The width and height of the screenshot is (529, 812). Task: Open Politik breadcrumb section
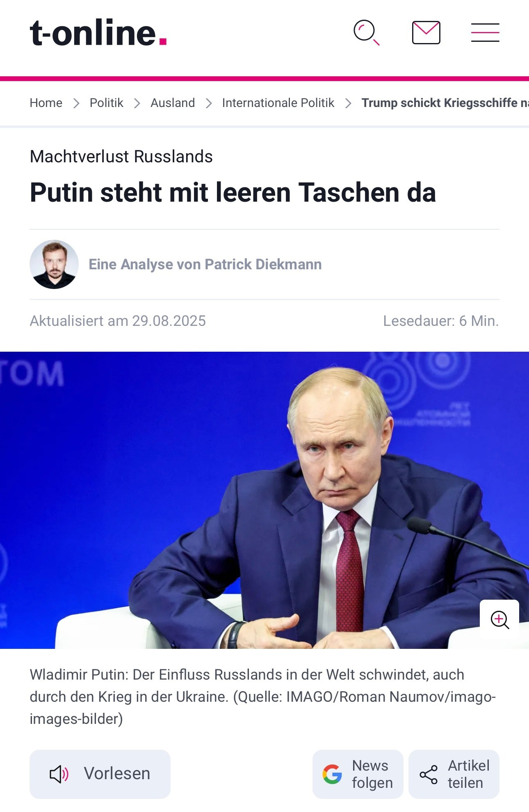click(106, 103)
